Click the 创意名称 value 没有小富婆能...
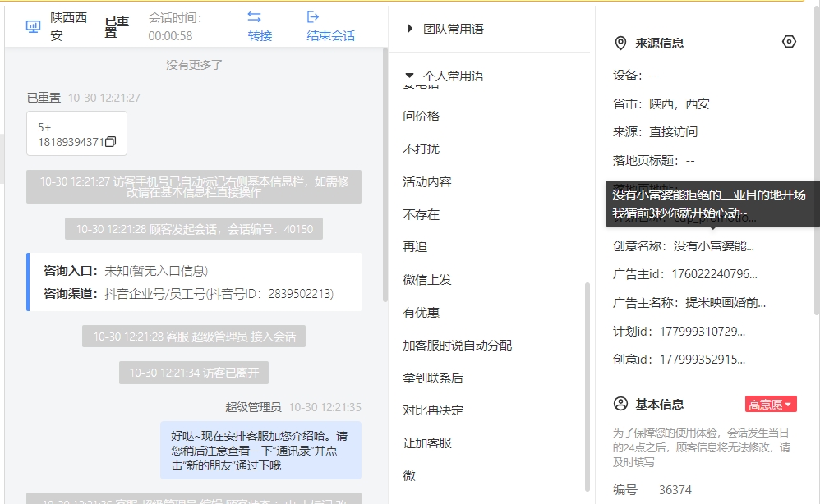This screenshot has width=820, height=504. coord(714,245)
